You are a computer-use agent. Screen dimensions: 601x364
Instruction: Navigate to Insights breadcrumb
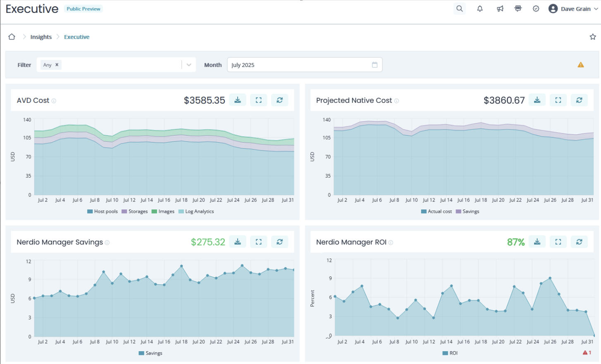coord(41,37)
